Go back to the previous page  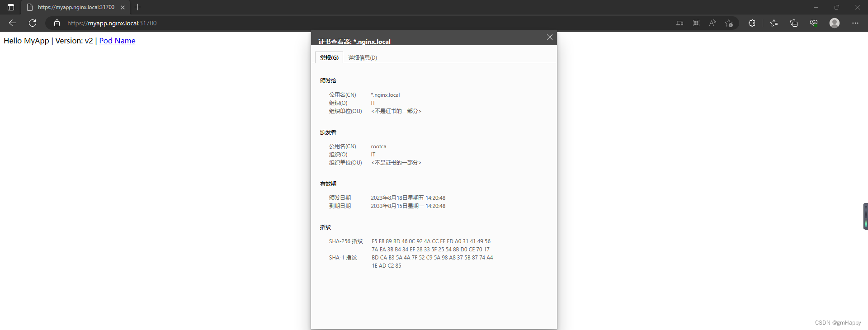pyautogui.click(x=13, y=23)
